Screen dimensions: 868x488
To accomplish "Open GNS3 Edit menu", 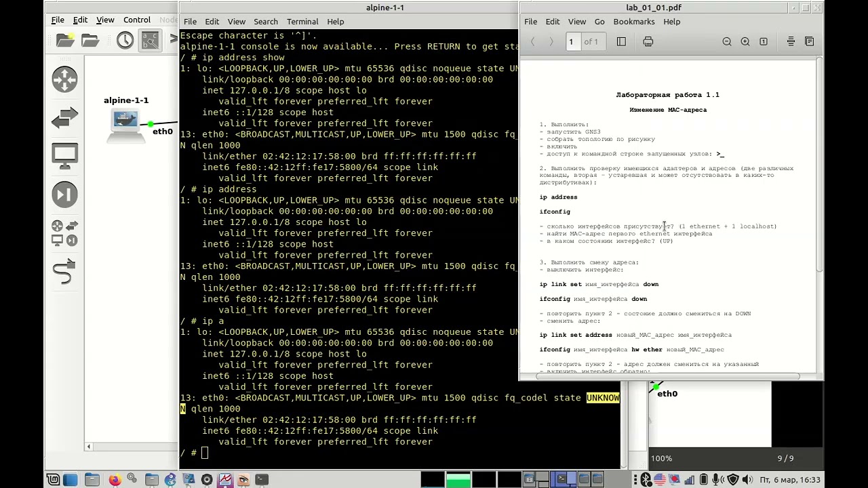I will pyautogui.click(x=80, y=20).
